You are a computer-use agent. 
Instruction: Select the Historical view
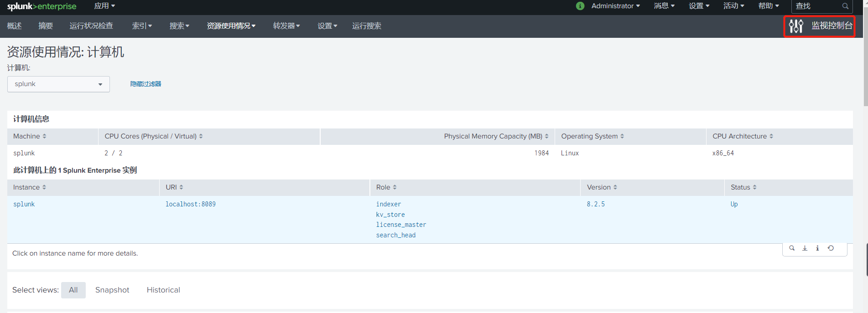(x=163, y=290)
